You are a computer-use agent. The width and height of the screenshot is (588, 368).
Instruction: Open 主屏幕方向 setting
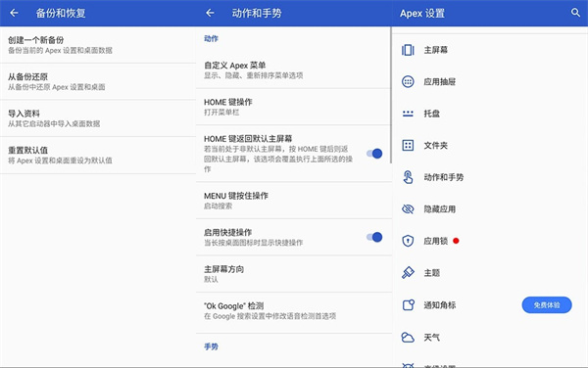pyautogui.click(x=293, y=274)
